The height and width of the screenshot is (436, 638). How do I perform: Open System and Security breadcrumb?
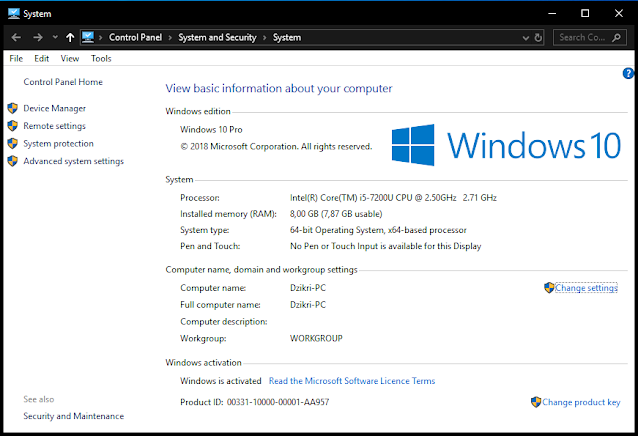(x=217, y=37)
